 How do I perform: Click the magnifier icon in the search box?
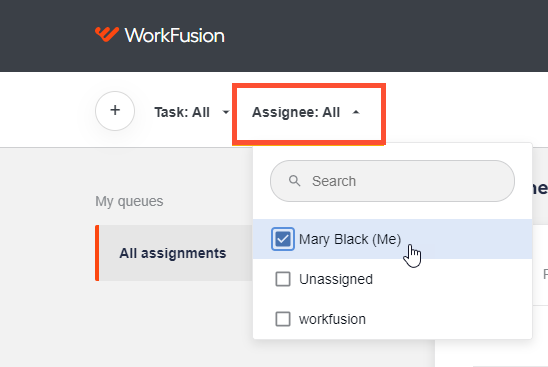click(x=294, y=181)
